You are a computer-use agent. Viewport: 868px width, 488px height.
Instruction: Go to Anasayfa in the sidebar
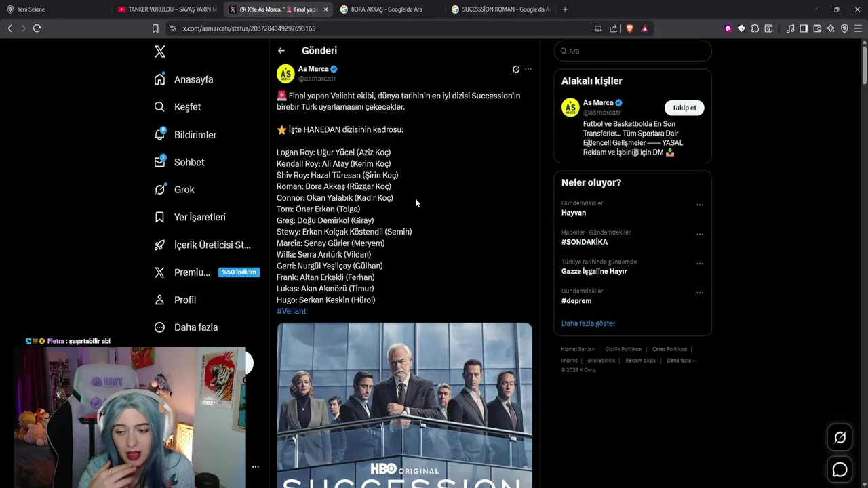point(193,79)
